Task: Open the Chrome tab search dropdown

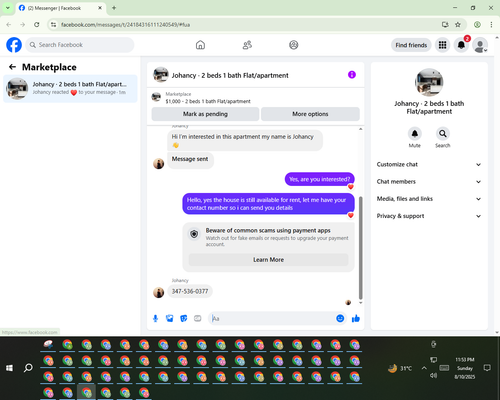Action: point(8,8)
